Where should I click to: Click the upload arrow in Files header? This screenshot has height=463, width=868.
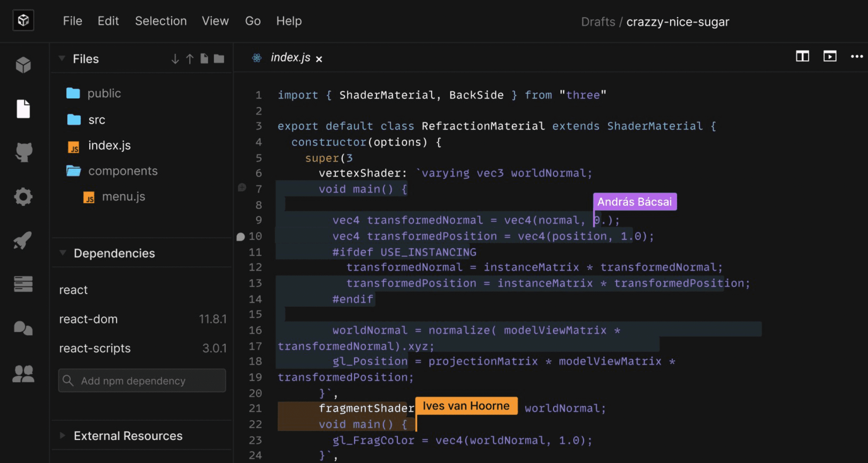click(190, 59)
